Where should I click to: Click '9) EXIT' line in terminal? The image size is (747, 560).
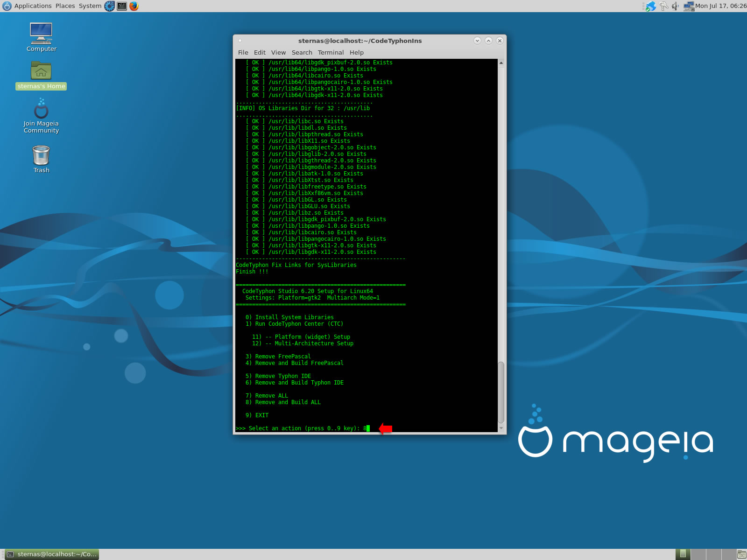coord(257,415)
